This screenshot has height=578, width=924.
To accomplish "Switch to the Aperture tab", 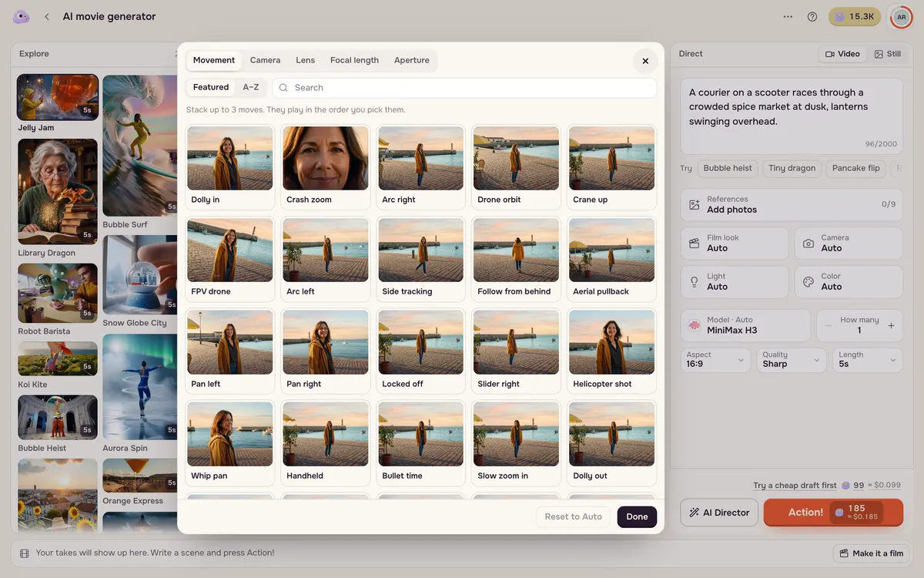I will click(412, 60).
